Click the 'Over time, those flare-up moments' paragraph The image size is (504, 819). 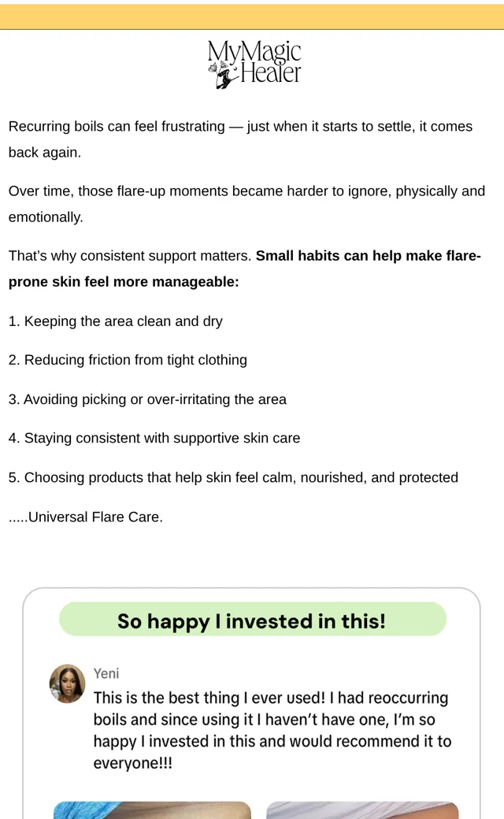246,204
